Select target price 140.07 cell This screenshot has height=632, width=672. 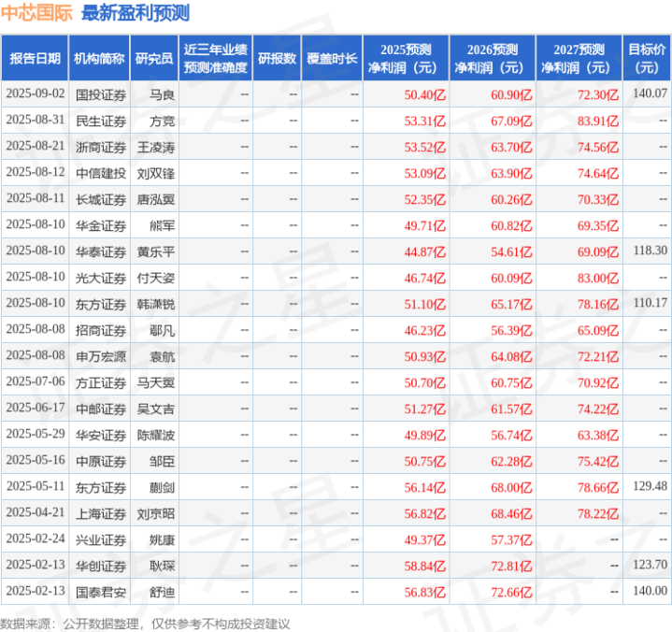pyautogui.click(x=651, y=93)
